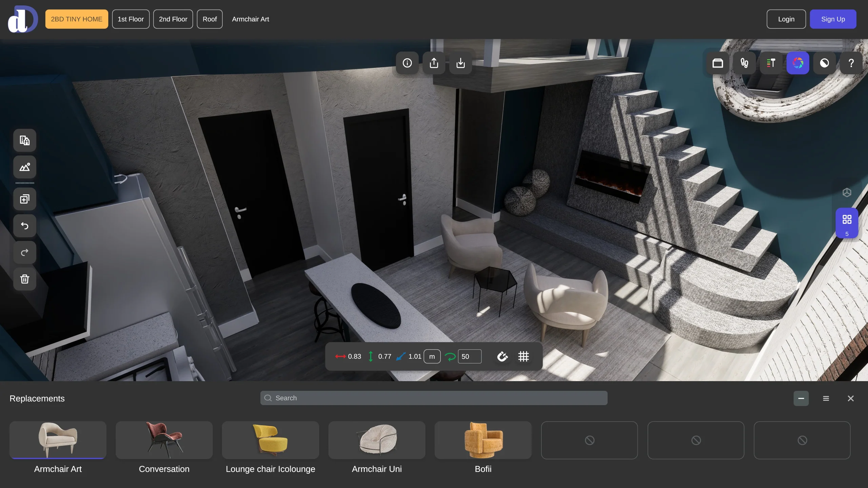Click the undo arrow icon
The image size is (868, 488).
(25, 226)
